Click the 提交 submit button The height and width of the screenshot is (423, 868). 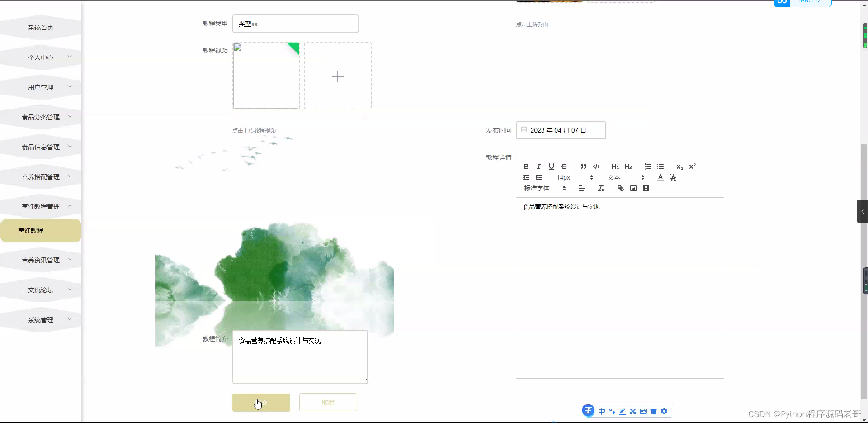coord(261,402)
